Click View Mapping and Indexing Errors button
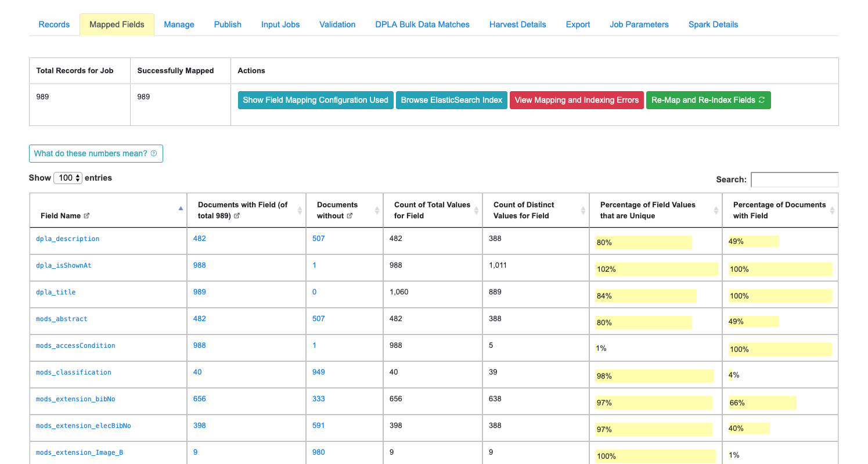Screen dimensions: 868x464 click(x=577, y=100)
